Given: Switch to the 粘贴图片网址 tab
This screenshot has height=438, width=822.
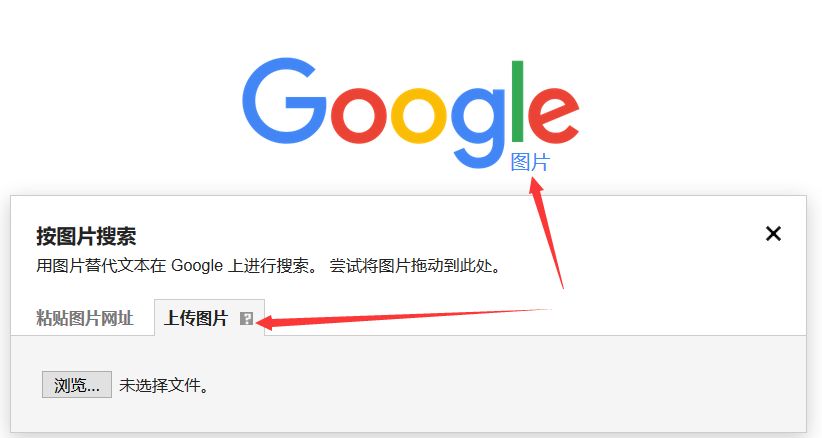Looking at the screenshot, I should click(84, 318).
